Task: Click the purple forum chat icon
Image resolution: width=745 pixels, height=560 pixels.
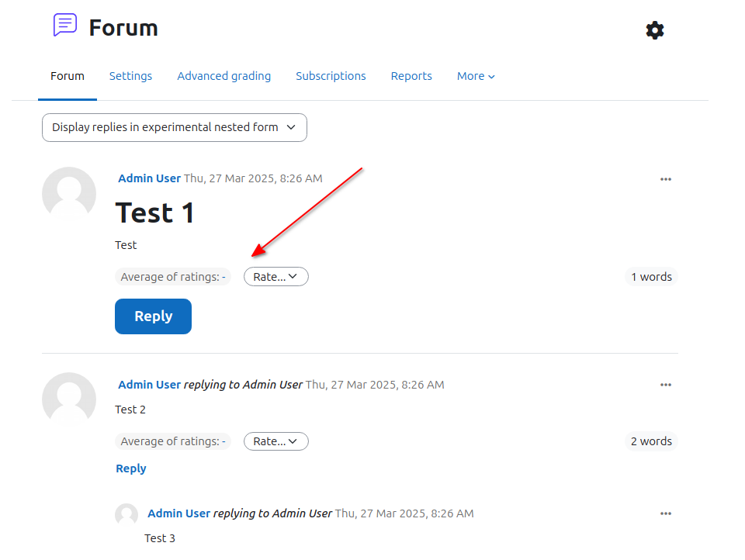Action: tap(65, 25)
